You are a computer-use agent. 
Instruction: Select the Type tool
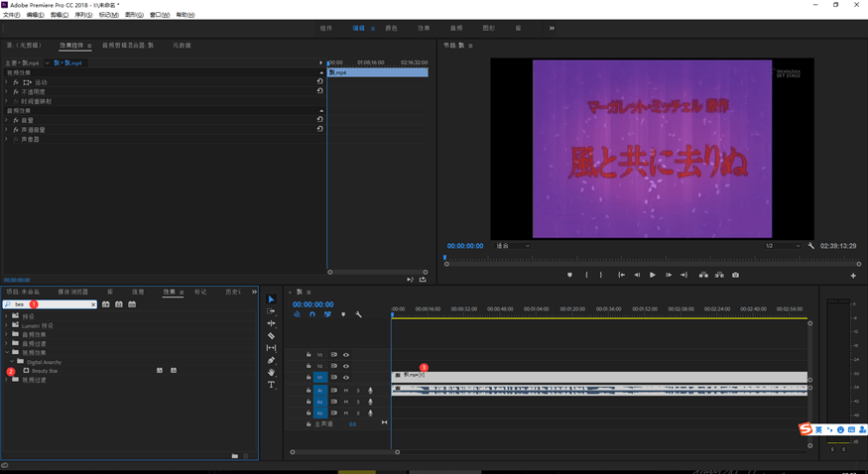tap(272, 385)
